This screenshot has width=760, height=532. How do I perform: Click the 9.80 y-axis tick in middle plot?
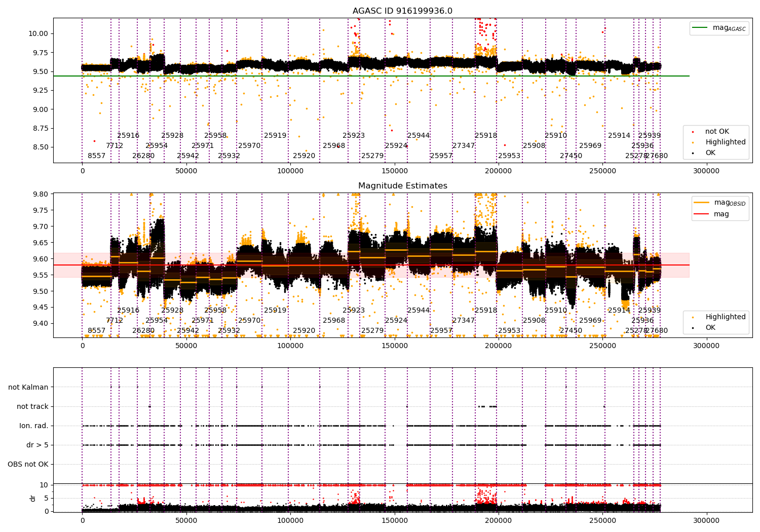point(41,194)
